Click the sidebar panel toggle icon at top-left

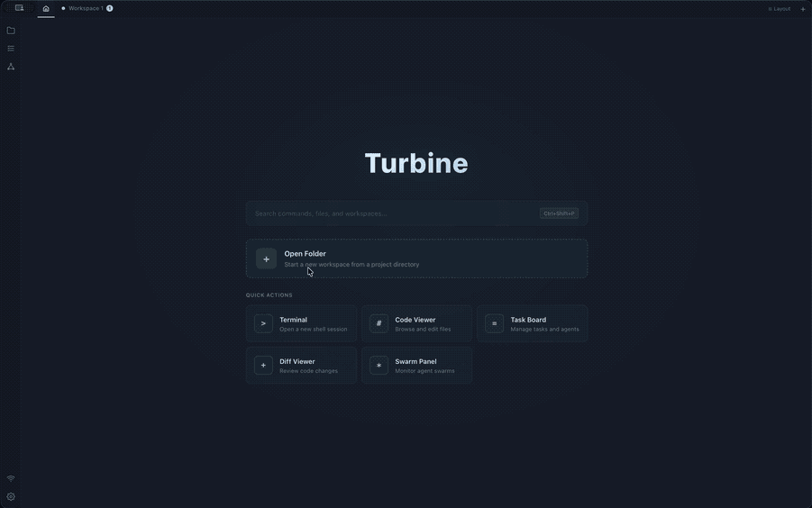point(19,8)
